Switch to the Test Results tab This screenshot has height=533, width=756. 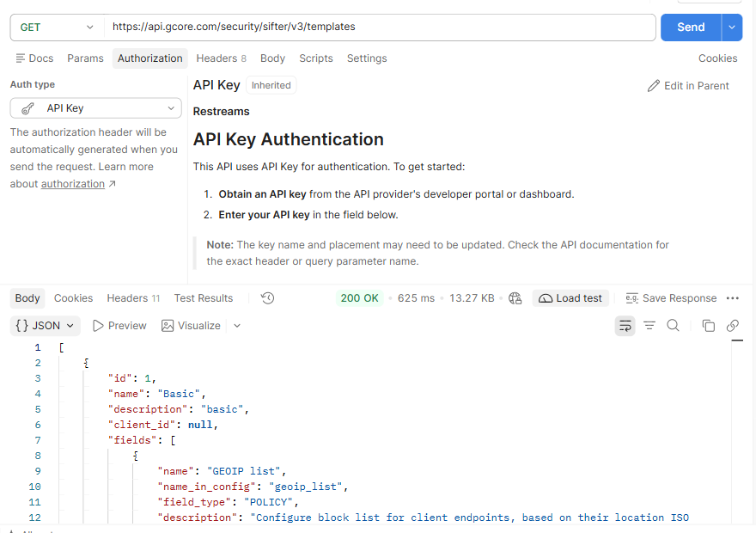(204, 298)
